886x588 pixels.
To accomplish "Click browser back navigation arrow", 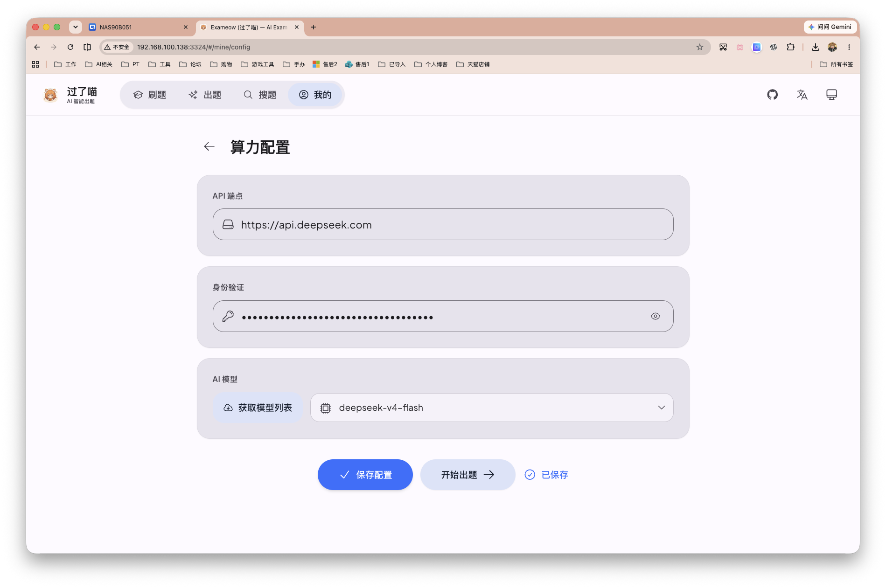I will click(37, 47).
